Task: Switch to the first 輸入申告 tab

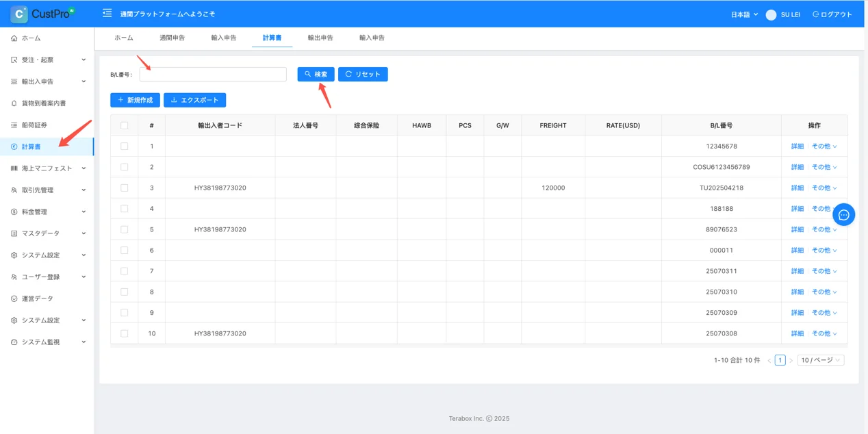Action: (224, 38)
